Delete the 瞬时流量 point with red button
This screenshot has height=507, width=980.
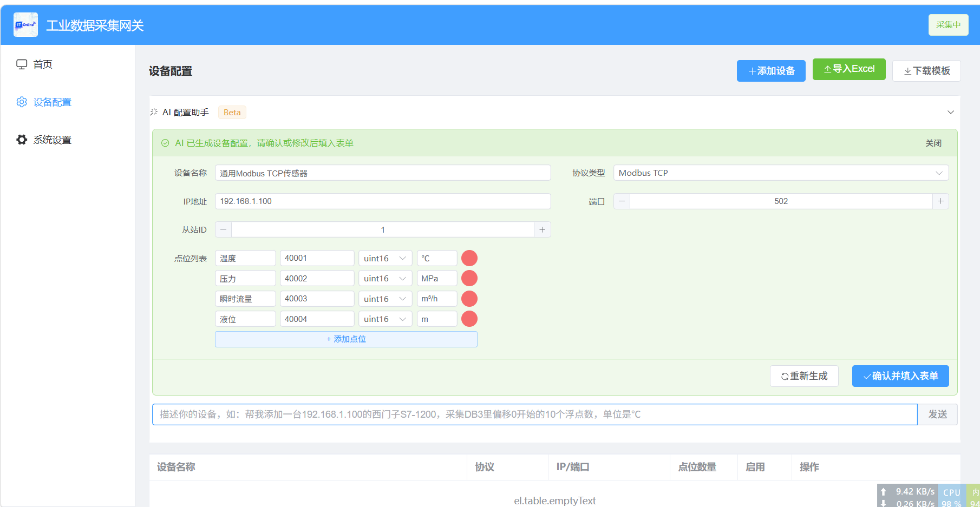pyautogui.click(x=469, y=299)
